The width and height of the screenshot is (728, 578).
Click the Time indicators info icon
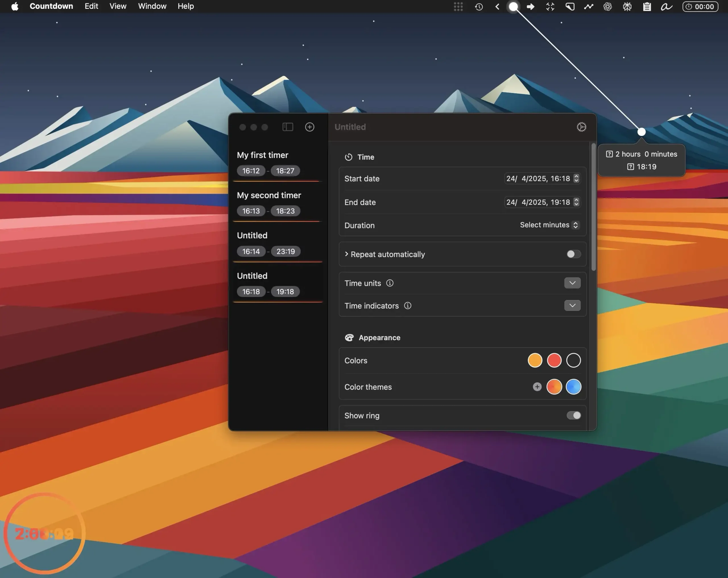(408, 306)
